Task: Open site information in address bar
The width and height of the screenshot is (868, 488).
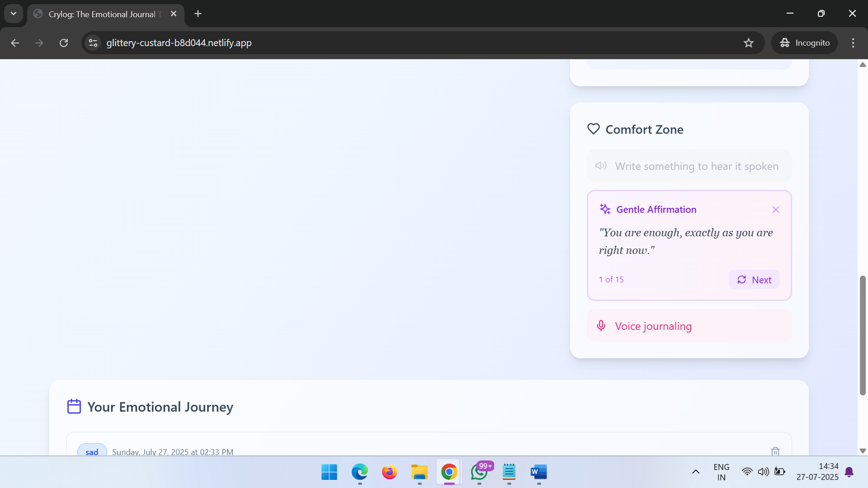Action: [93, 43]
